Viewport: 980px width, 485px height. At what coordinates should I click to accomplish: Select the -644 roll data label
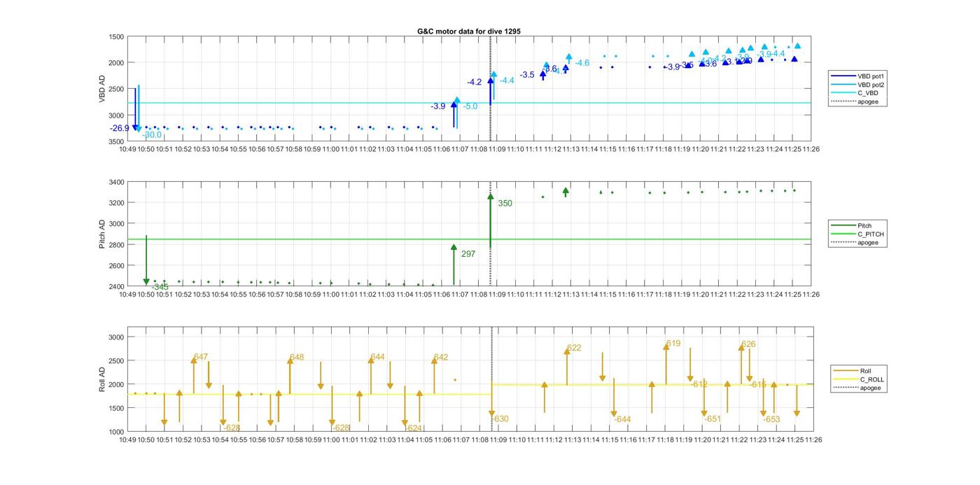point(623,419)
